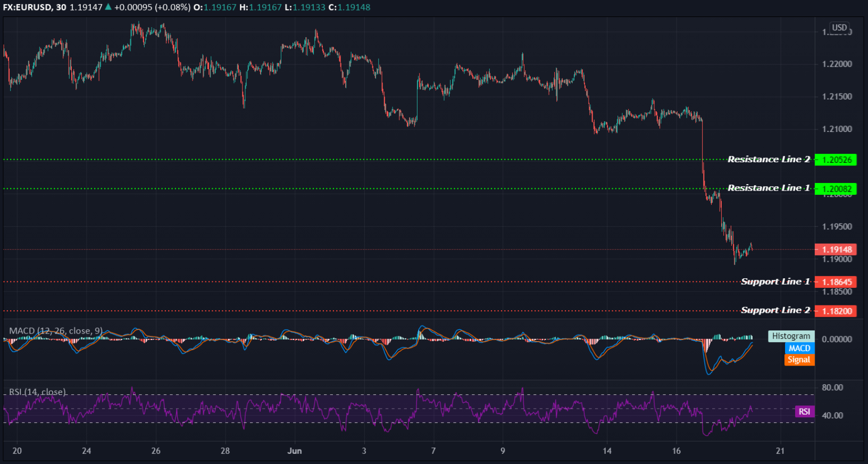Click the green 1.20526 price tag
The height and width of the screenshot is (464, 868).
(836, 160)
